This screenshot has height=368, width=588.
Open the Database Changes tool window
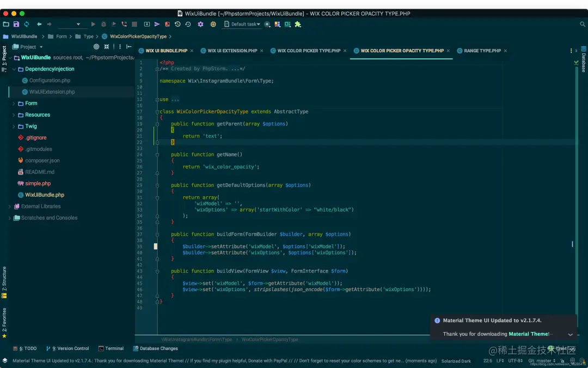point(156,348)
